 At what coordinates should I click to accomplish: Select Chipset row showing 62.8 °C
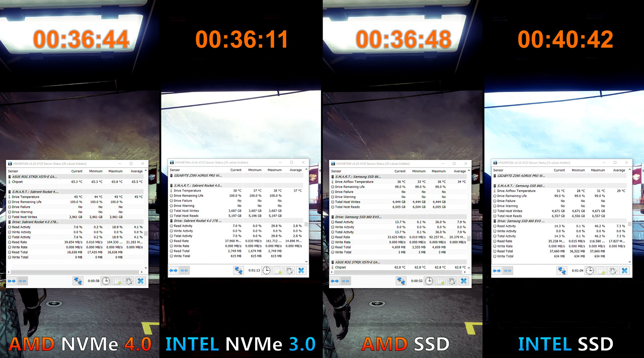pyautogui.click(x=398, y=267)
